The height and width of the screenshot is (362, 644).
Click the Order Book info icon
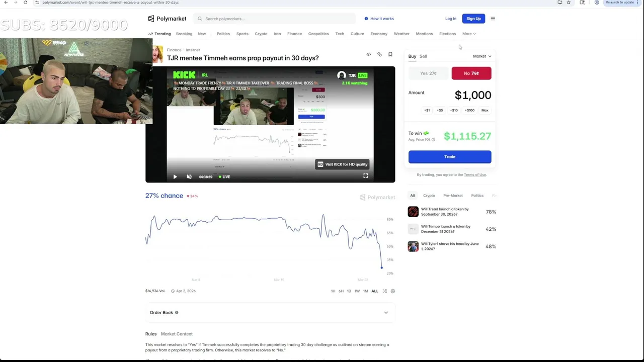click(x=177, y=313)
